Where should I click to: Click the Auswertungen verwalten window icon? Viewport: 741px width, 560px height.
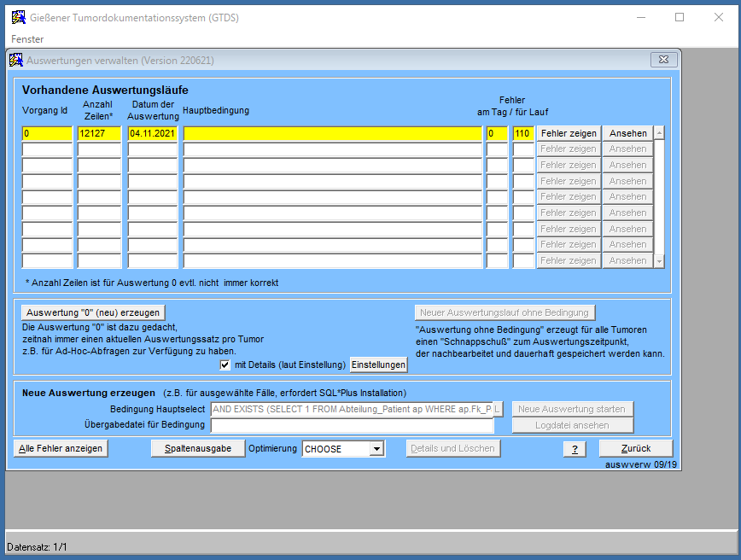[16, 60]
